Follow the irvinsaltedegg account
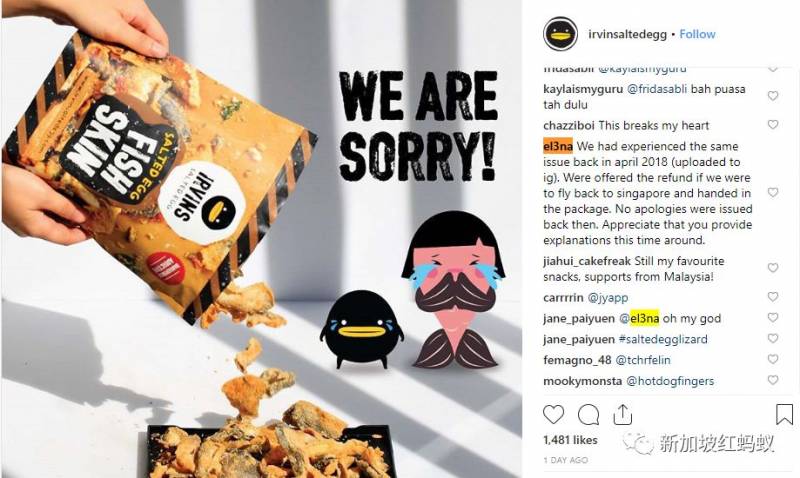Screen dimensions: 800x478 pyautogui.click(x=697, y=34)
